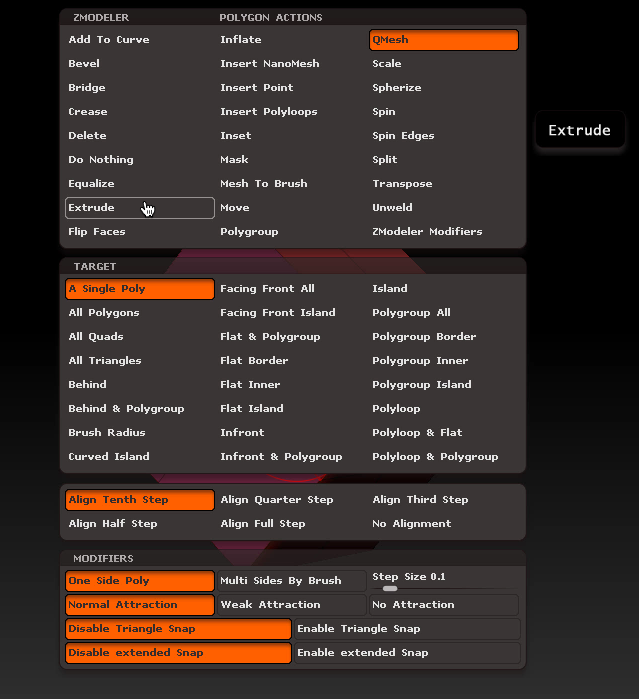Viewport: 639px width, 699px height.
Task: Select Infront & Polygroup target
Action: pyautogui.click(x=292, y=457)
